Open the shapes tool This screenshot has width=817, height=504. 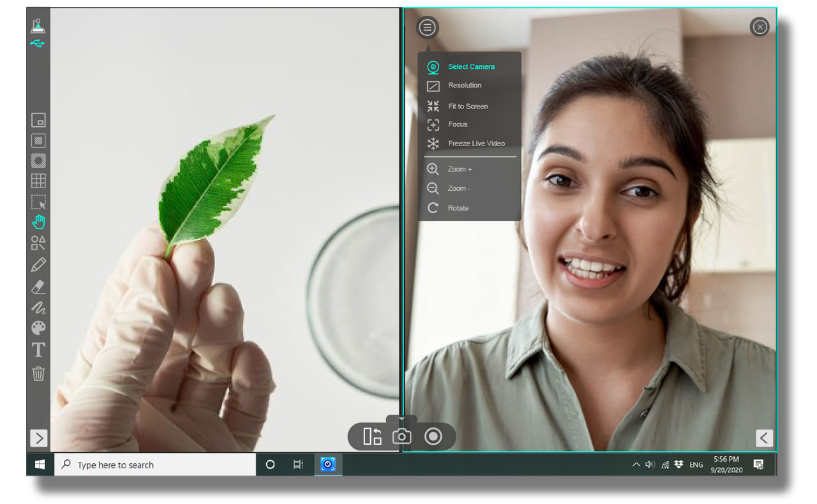pyautogui.click(x=38, y=243)
